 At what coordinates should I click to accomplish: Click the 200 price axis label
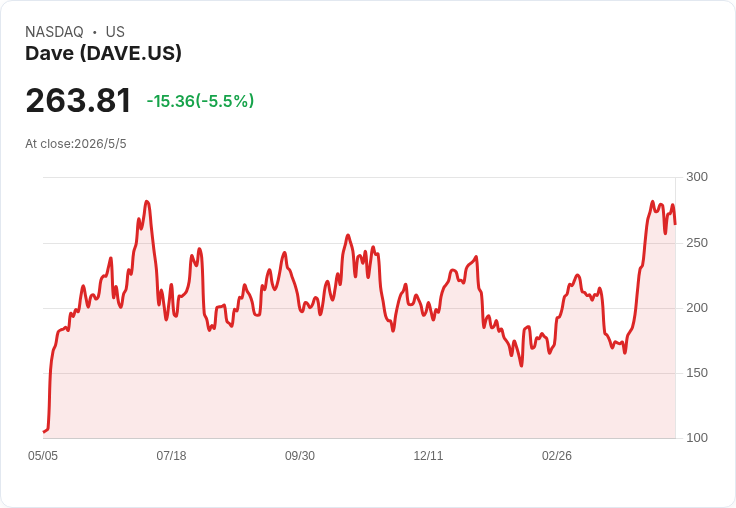[697, 308]
